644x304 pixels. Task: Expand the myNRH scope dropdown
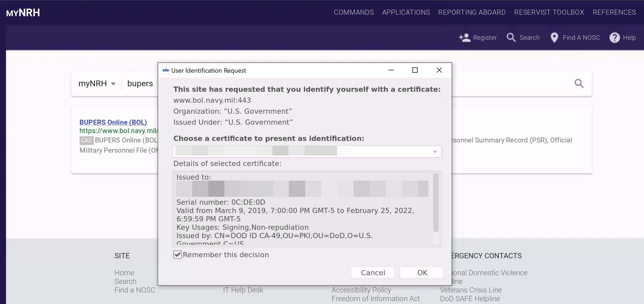[97, 84]
